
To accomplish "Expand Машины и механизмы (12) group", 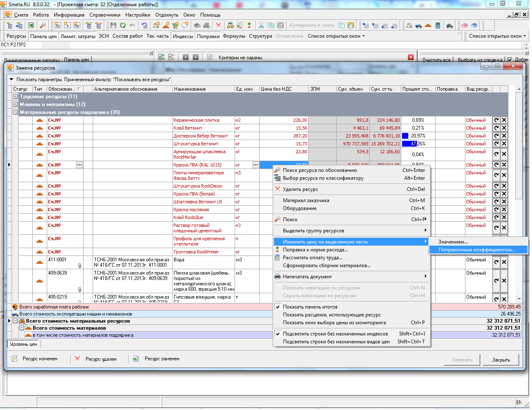I will coord(15,104).
